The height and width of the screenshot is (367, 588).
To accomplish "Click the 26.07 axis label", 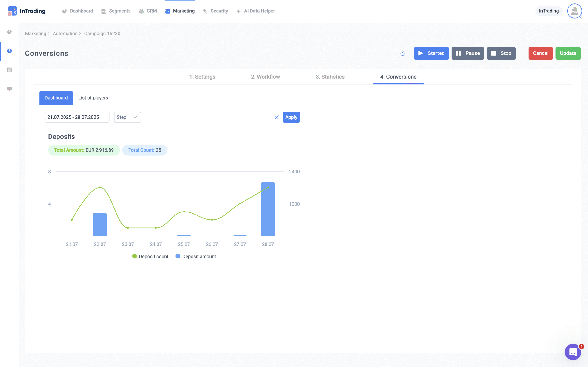I will click(212, 244).
